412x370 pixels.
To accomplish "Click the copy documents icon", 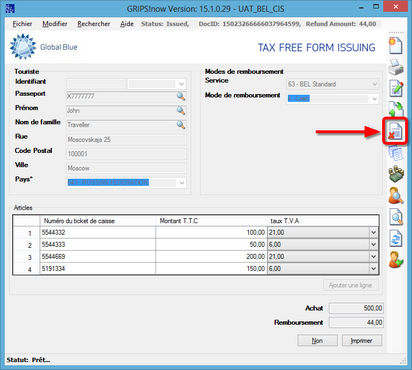I will (396, 153).
